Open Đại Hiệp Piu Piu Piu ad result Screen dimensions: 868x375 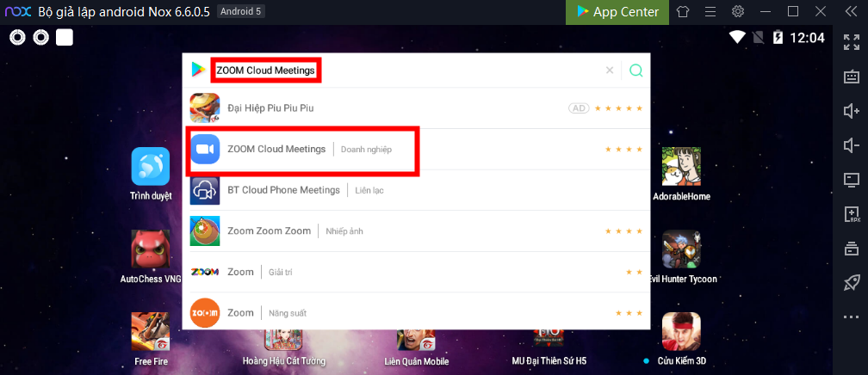pos(416,108)
